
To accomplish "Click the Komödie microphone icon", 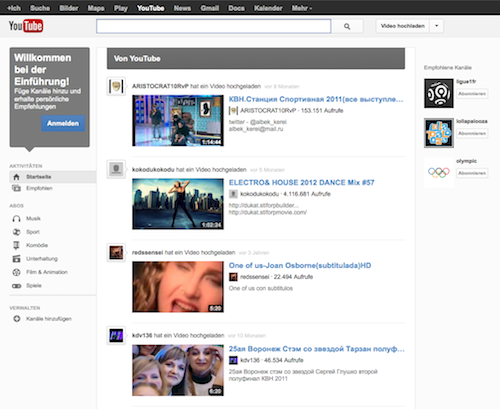I will click(x=16, y=245).
